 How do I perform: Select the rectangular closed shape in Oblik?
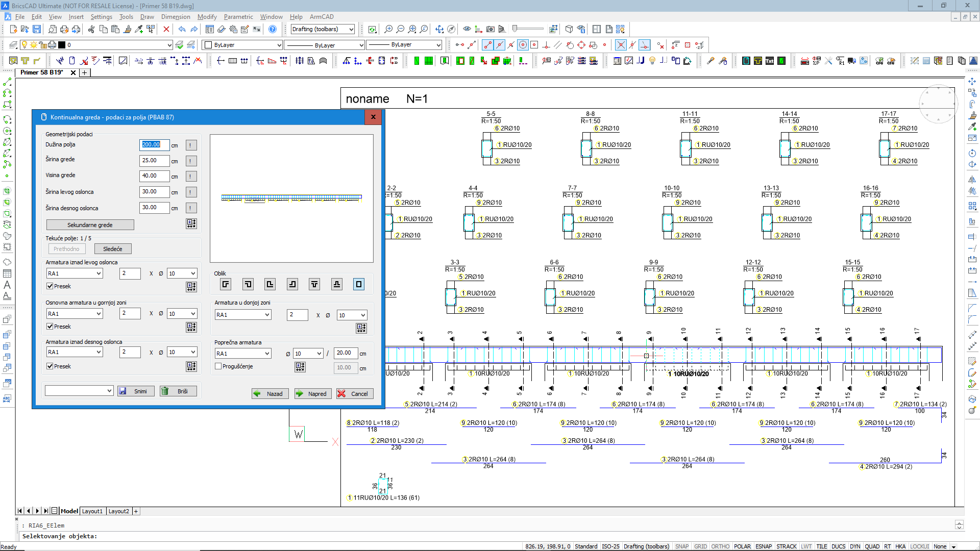tap(359, 284)
